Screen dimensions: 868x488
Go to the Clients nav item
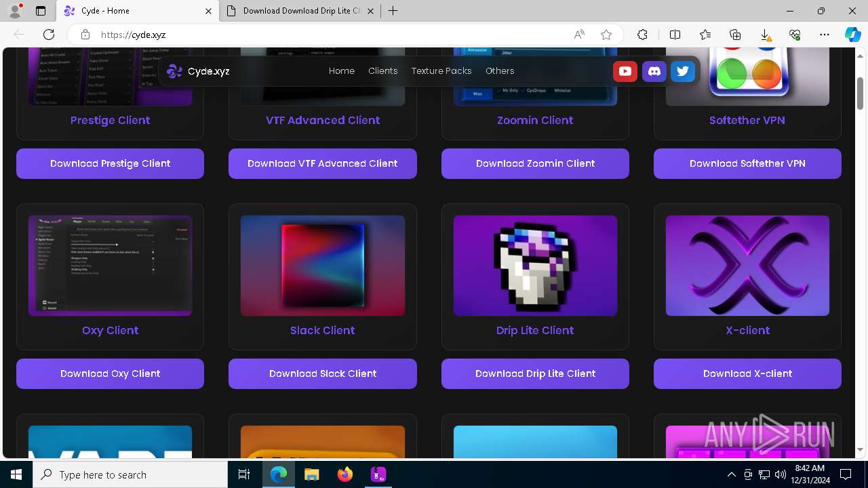pyautogui.click(x=383, y=71)
